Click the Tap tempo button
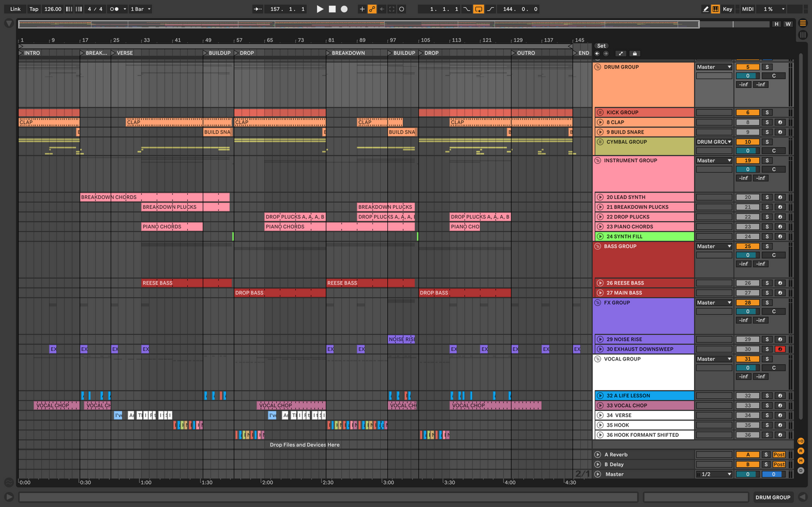The image size is (812, 507). point(34,9)
